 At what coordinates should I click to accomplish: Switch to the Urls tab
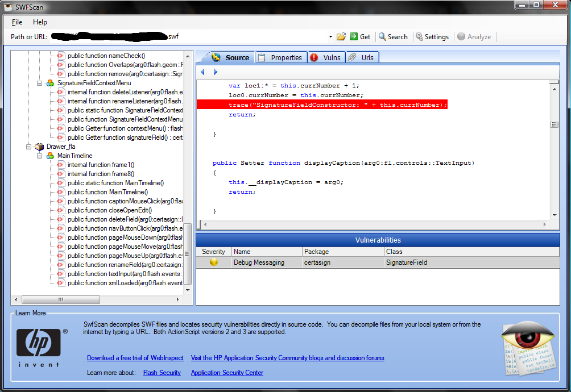pos(362,57)
